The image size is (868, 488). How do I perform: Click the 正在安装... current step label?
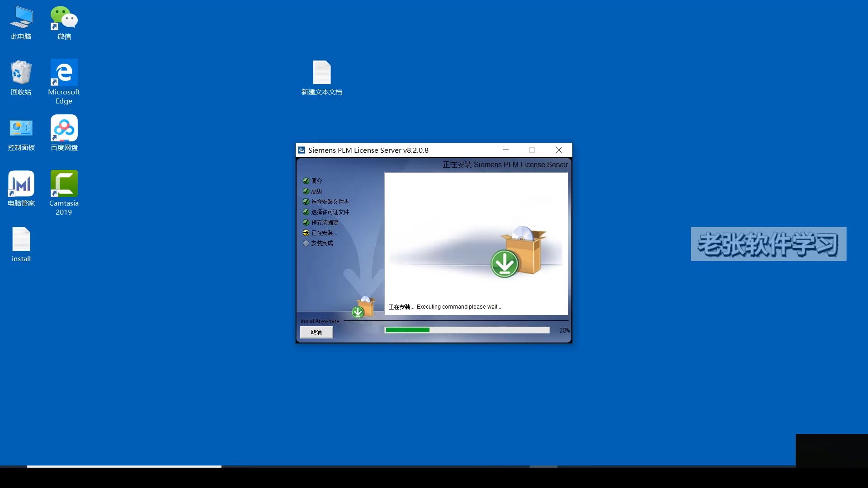pyautogui.click(x=324, y=233)
